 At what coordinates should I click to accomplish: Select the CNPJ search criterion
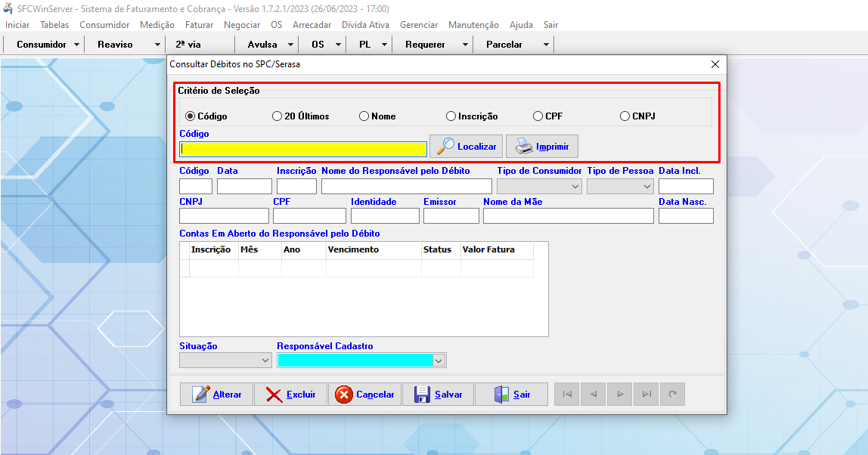(x=625, y=116)
